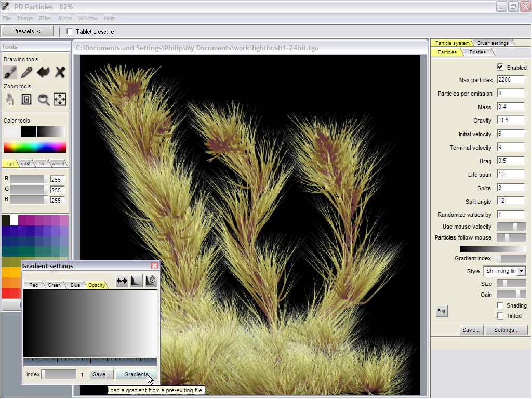Select the hand pan tool

10,99
